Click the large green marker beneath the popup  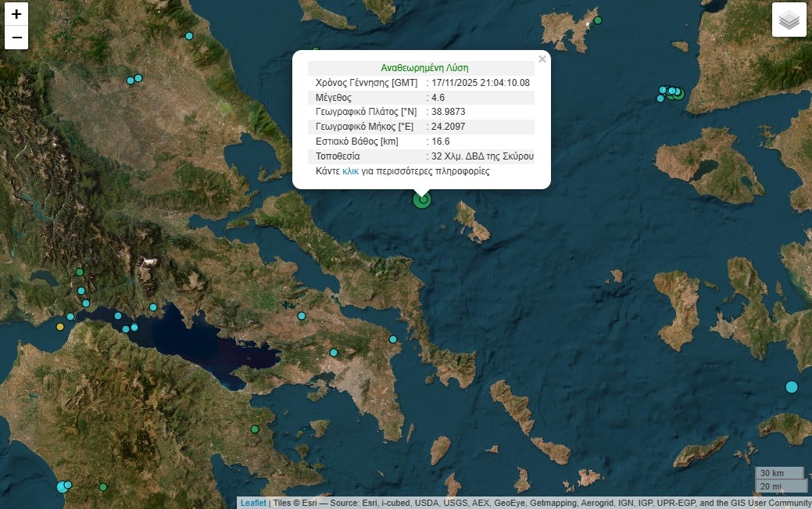422,200
